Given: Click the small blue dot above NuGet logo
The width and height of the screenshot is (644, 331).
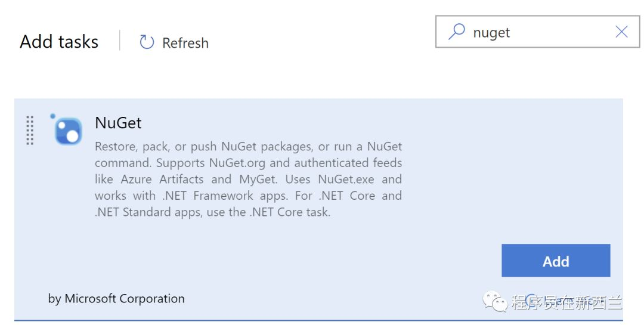Looking at the screenshot, I should tap(52, 116).
